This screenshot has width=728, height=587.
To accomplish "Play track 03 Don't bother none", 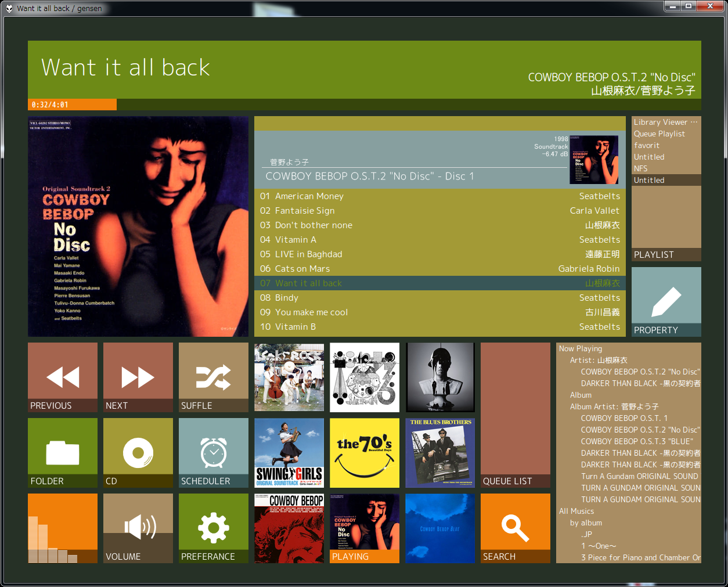I will click(440, 225).
